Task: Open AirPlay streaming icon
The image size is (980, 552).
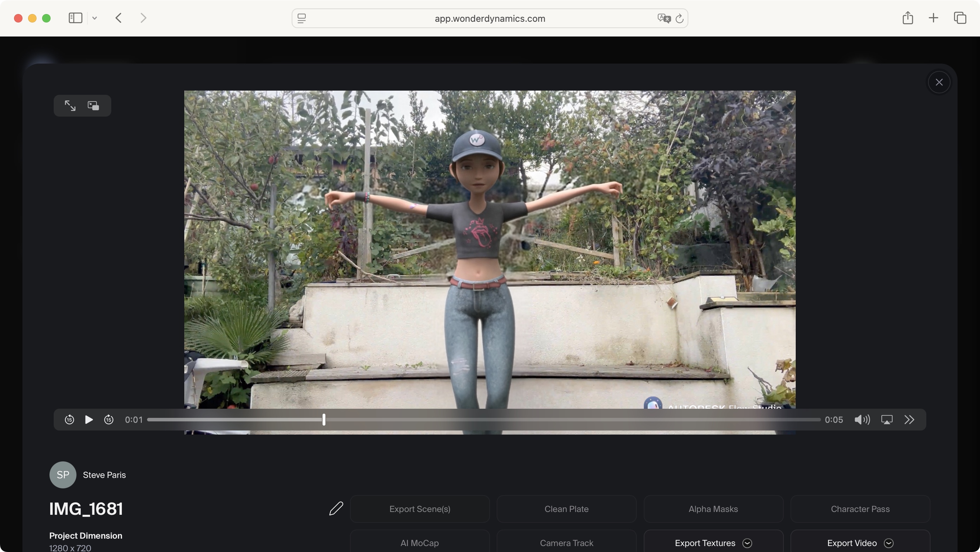Action: coord(886,420)
